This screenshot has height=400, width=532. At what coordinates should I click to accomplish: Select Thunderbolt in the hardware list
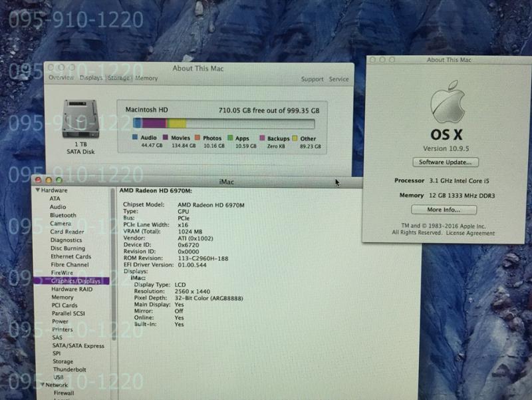[68, 369]
